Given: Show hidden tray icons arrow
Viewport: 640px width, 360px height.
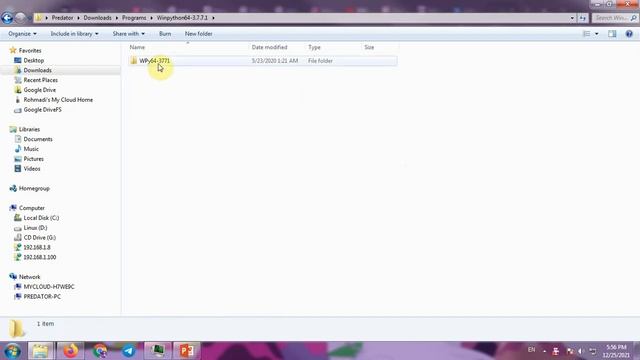Looking at the screenshot, I should coord(544,351).
